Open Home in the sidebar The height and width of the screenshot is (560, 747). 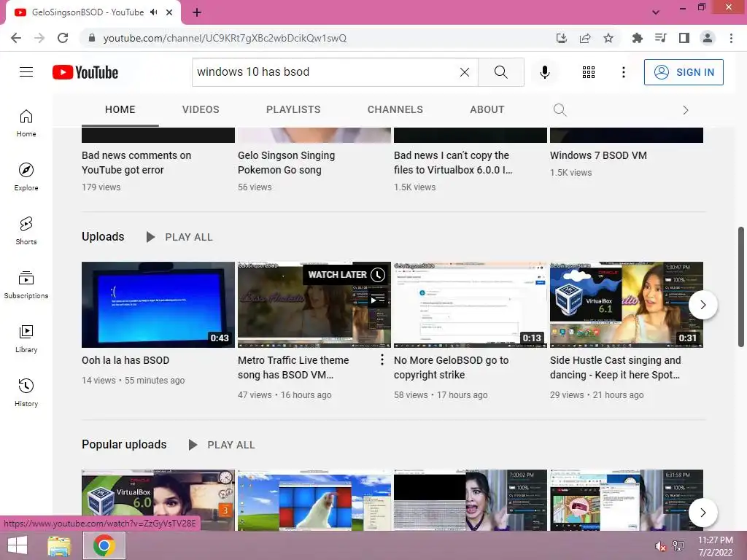[x=26, y=122]
